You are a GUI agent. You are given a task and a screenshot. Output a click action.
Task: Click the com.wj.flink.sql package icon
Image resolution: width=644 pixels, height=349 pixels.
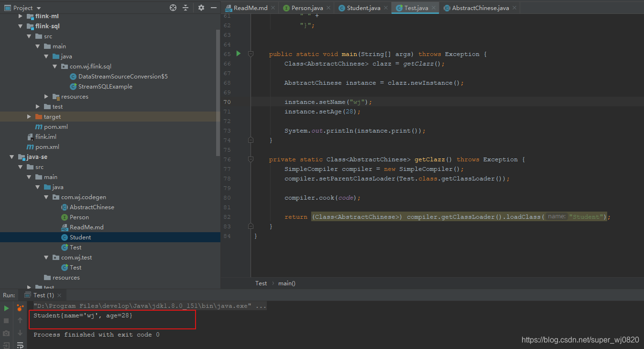click(x=65, y=67)
